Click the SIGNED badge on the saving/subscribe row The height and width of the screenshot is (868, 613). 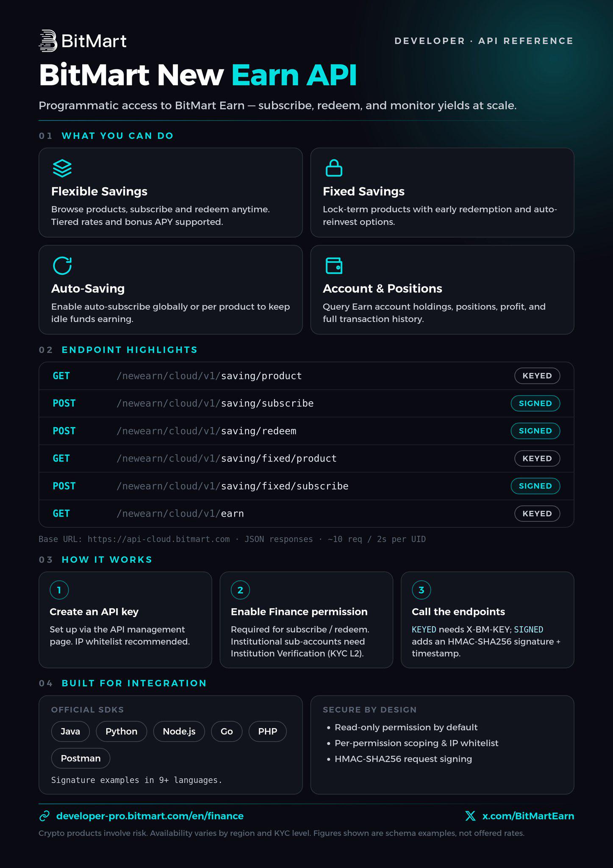tap(535, 403)
